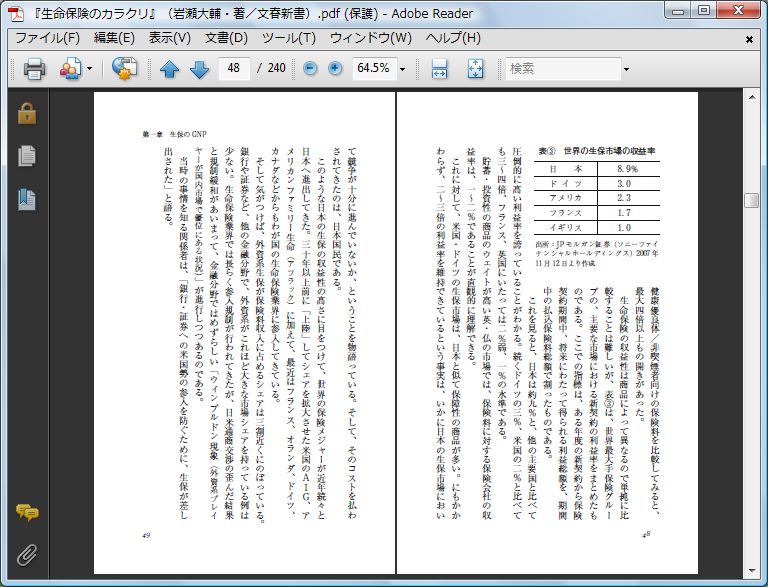Click the table value 3.0
768x587 pixels.
pyautogui.click(x=624, y=184)
